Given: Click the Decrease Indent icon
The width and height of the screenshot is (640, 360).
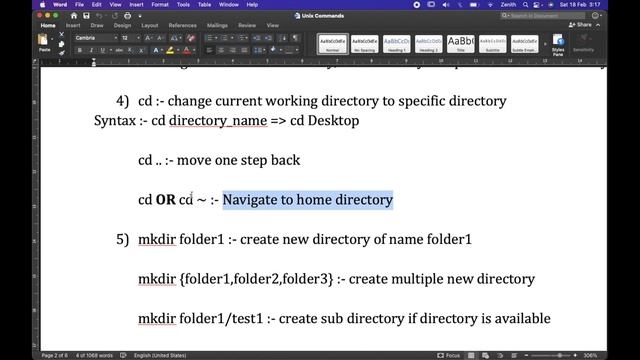Looking at the screenshot, I should click(x=256, y=38).
